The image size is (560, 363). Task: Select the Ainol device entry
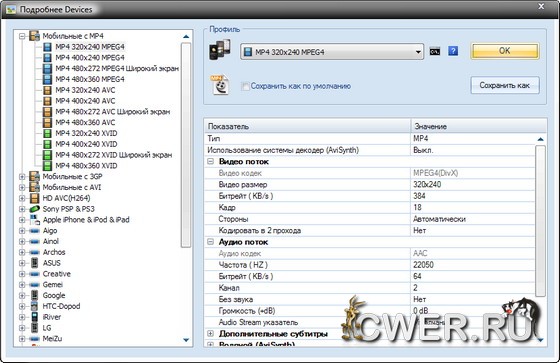(51, 241)
